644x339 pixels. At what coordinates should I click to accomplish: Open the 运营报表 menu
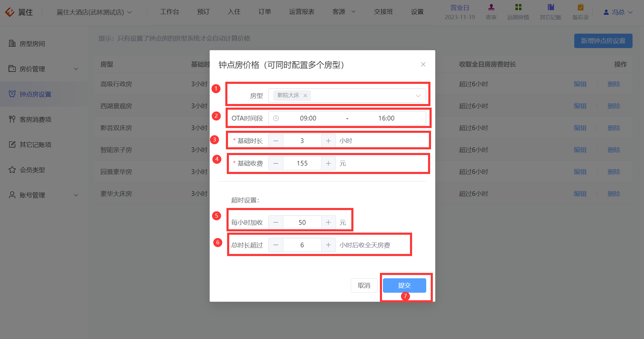(x=302, y=12)
